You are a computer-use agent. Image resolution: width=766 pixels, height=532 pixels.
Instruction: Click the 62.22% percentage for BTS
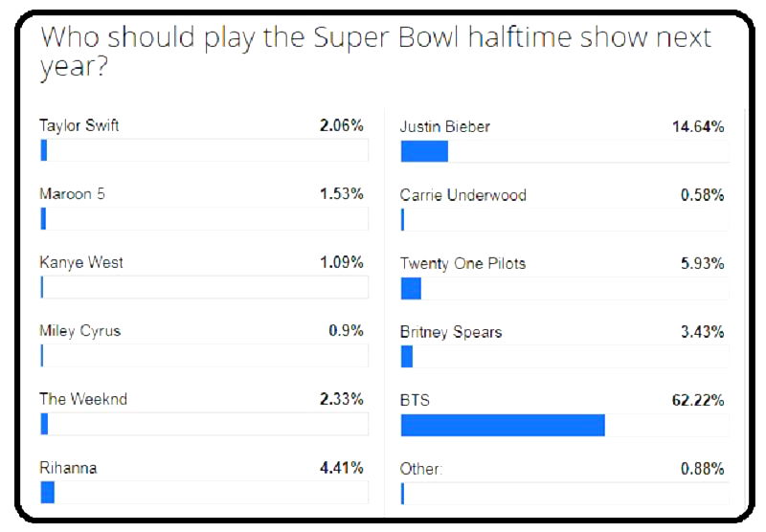(x=698, y=400)
